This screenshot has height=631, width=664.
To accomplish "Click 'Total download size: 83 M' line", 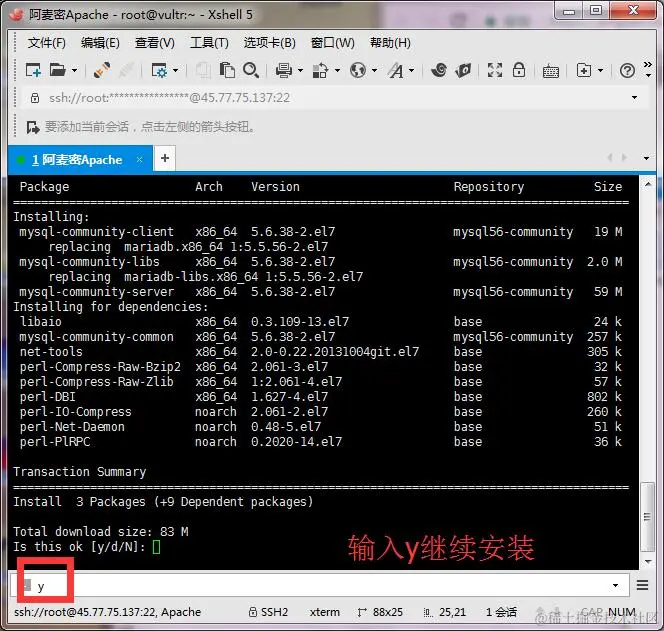I will point(101,531).
